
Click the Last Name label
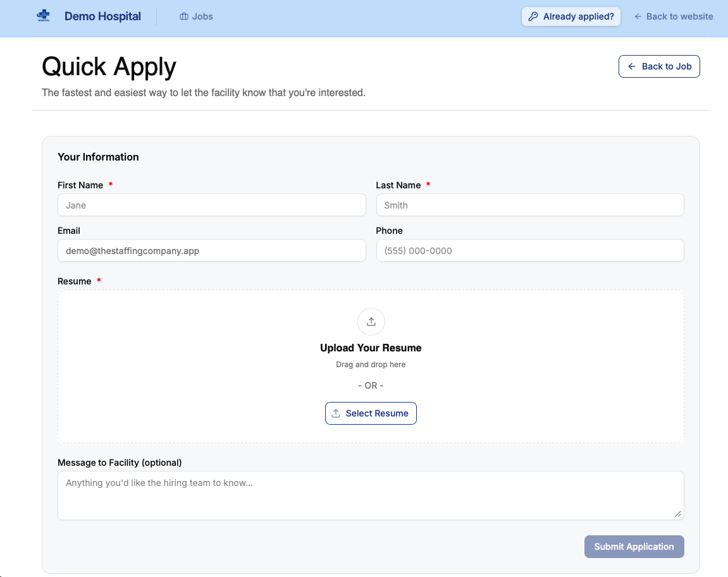pos(398,185)
